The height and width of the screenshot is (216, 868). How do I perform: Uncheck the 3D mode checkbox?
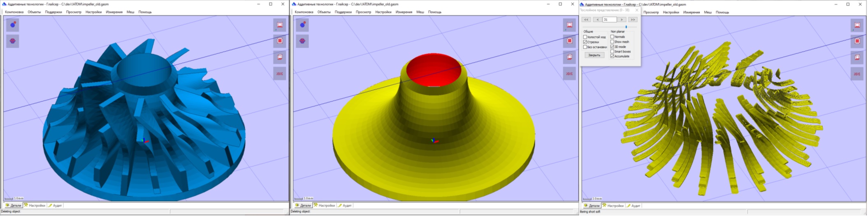[612, 46]
